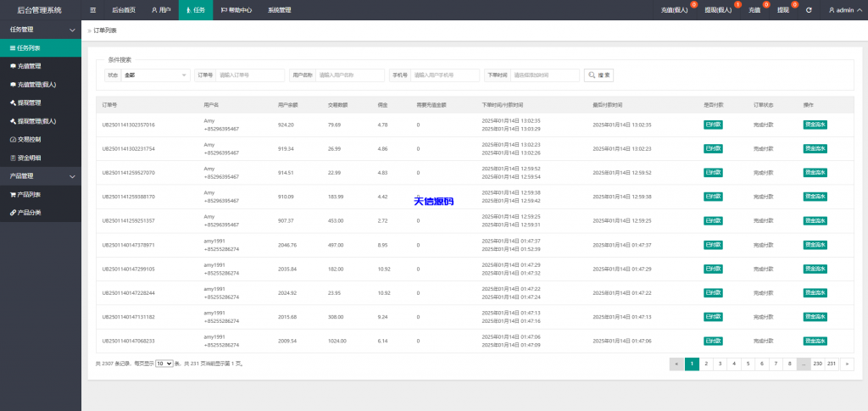Click the 交易数额 column header

click(x=337, y=104)
